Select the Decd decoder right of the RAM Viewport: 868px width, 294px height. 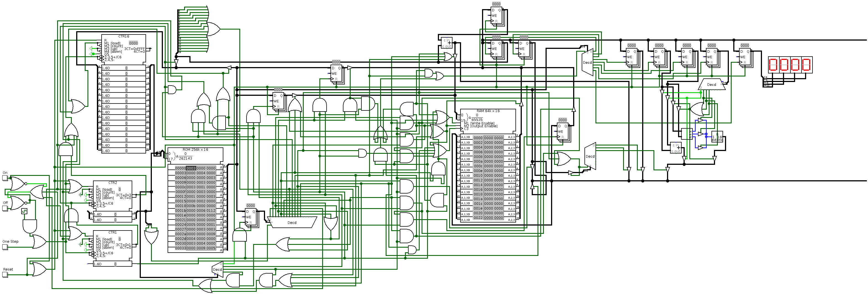click(x=590, y=156)
